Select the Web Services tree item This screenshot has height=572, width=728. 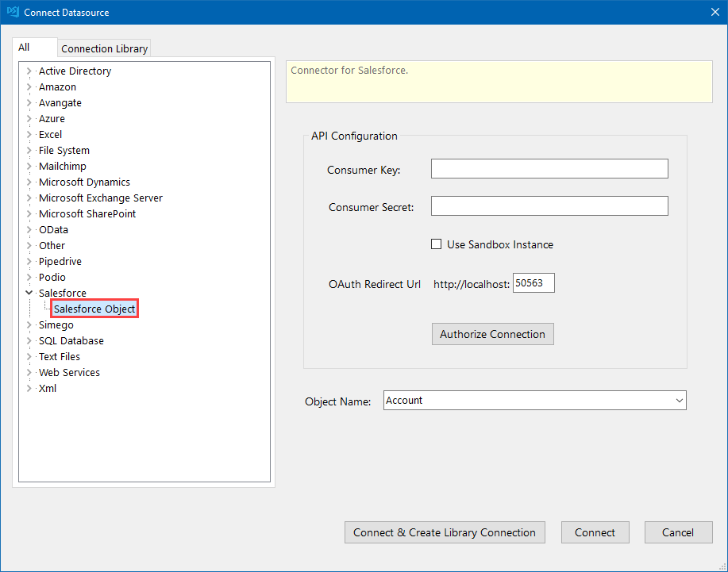69,373
